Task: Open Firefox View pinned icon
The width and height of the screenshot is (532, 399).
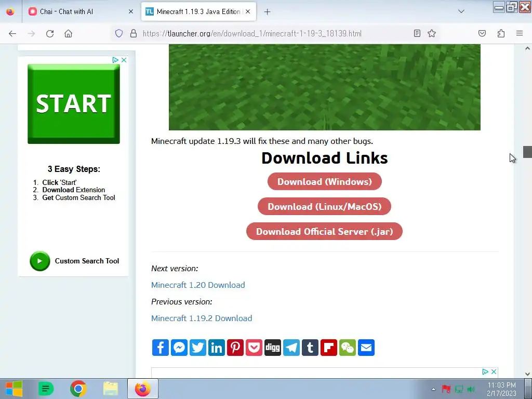Action: coord(10,11)
